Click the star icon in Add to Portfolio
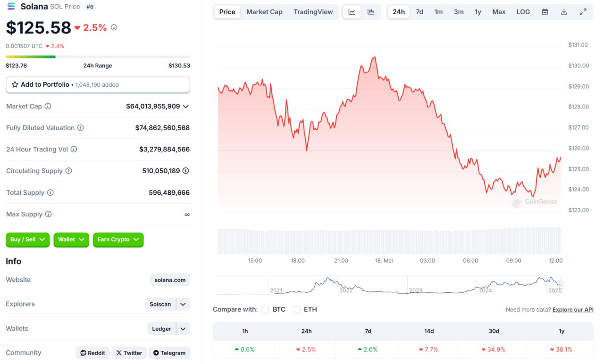This screenshot has height=364, width=604. (x=15, y=85)
